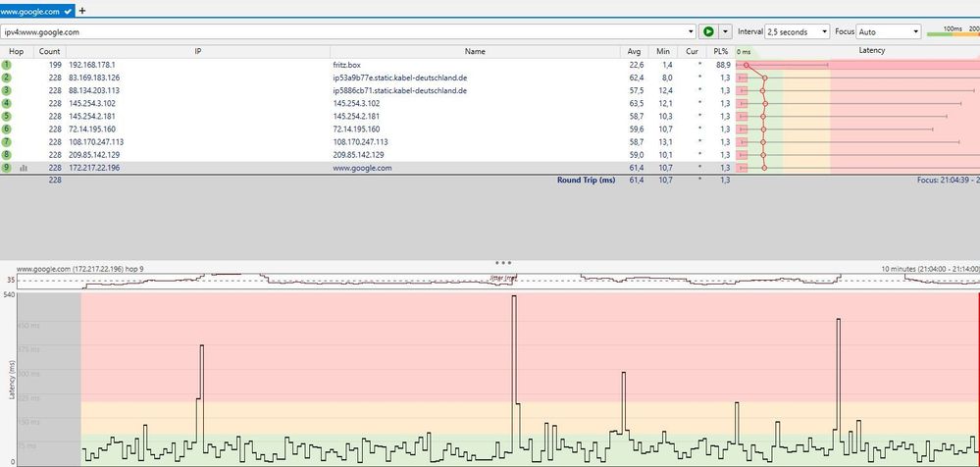Sort by the Cur column header
980x467 pixels.
(x=692, y=51)
